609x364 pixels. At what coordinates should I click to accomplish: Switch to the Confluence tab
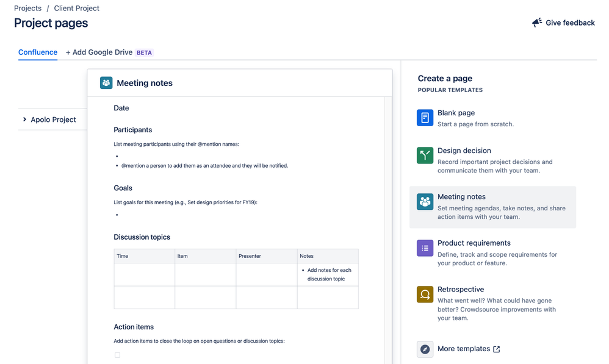[37, 52]
